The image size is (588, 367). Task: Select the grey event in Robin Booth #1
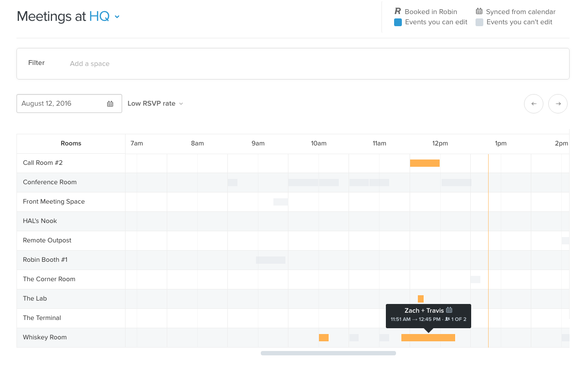270,260
